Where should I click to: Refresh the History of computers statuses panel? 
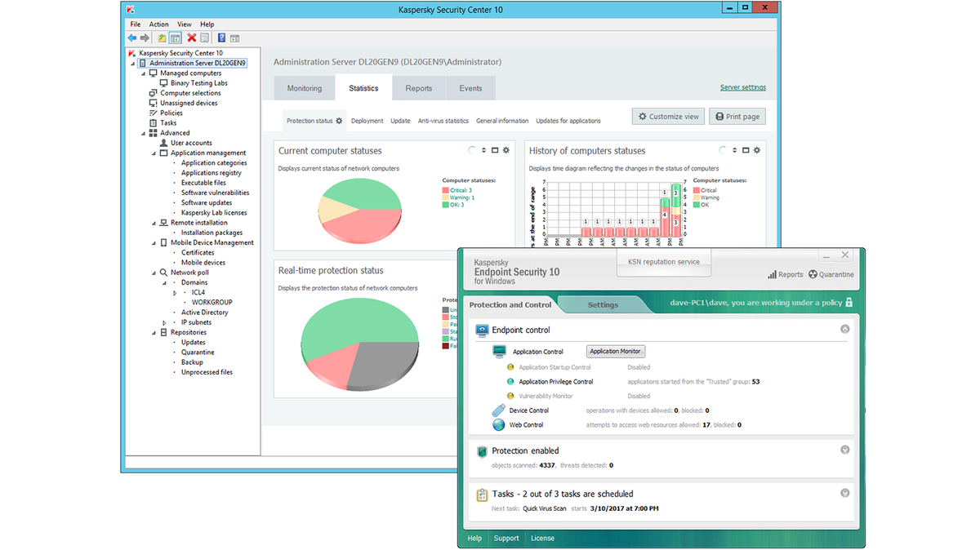[723, 150]
